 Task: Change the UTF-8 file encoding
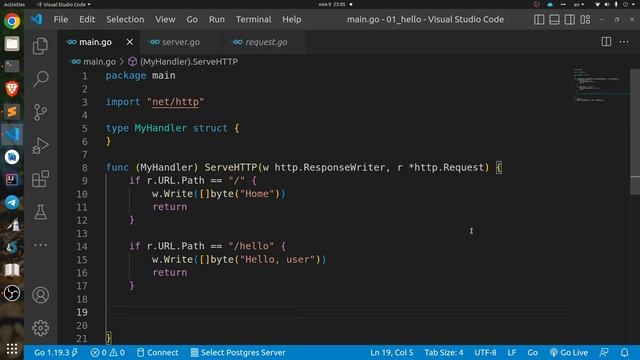[x=485, y=352]
